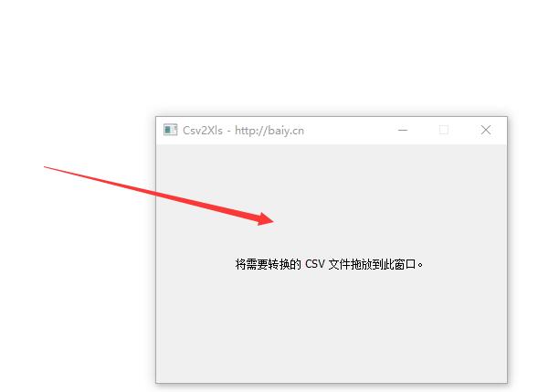
Task: Close the Csv2Xls window
Action: click(x=486, y=130)
